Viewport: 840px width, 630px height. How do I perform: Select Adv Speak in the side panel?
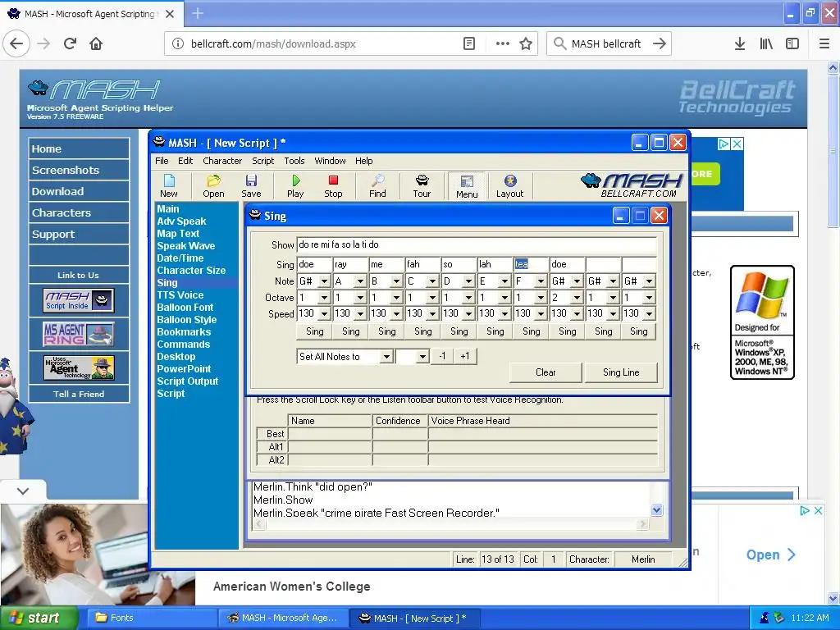[181, 221]
